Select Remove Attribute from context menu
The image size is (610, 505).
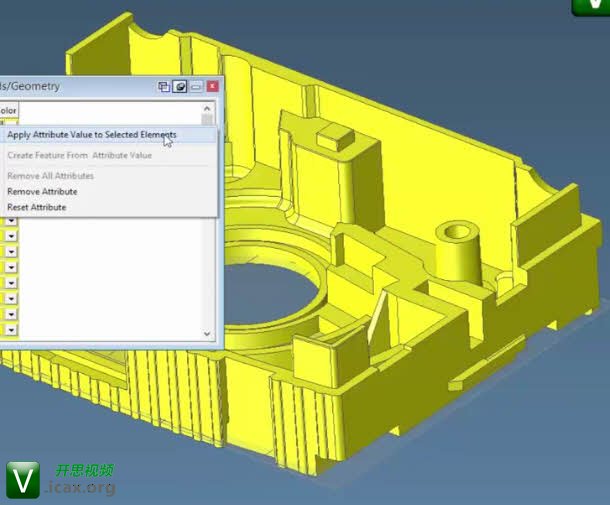(42, 191)
